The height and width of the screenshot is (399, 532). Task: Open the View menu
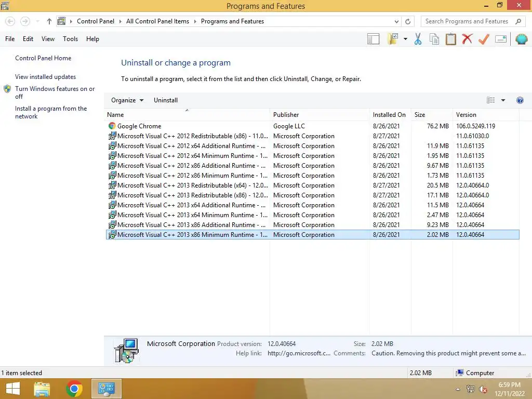[x=48, y=39]
